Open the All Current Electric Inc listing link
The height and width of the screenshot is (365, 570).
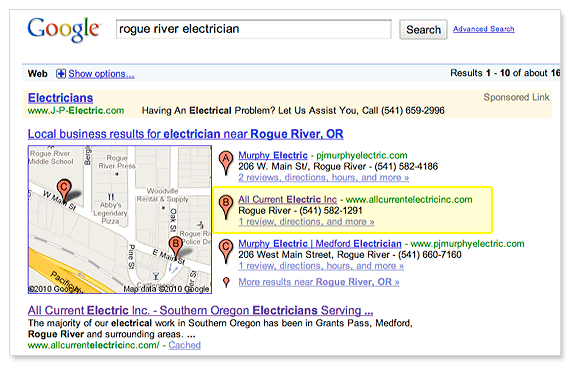point(288,200)
